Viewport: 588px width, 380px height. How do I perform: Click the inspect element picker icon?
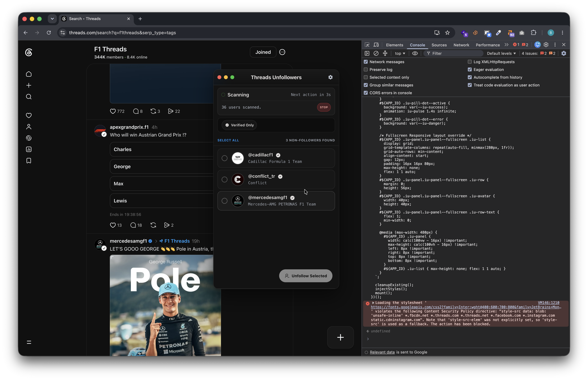367,45
